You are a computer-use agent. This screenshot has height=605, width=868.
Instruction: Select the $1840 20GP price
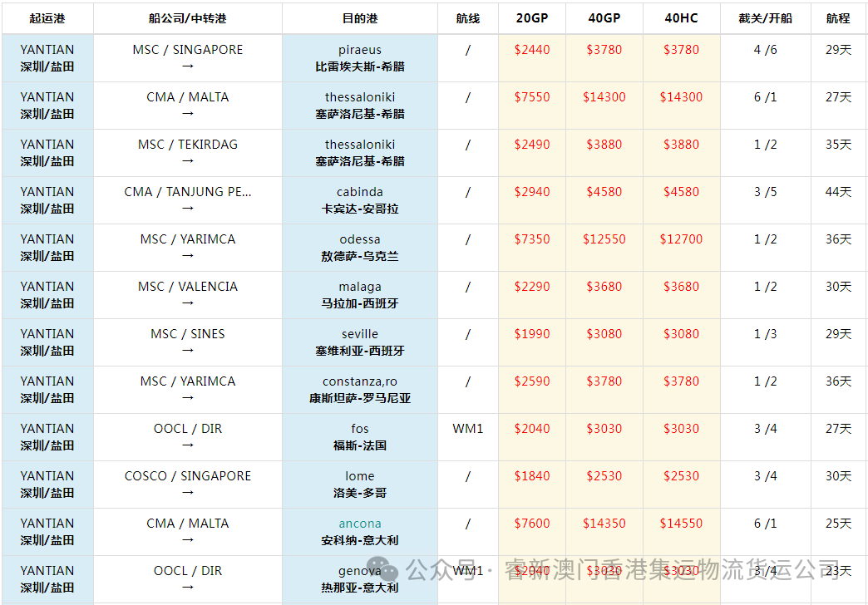(x=532, y=476)
